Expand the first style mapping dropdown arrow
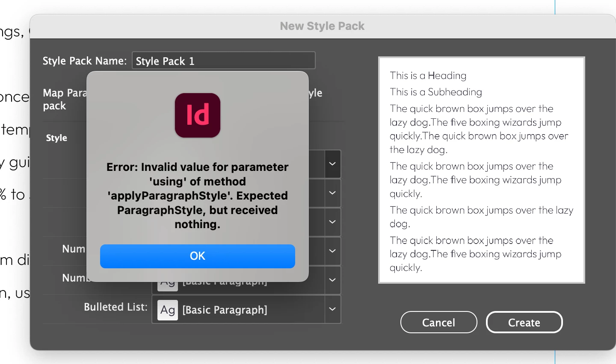 (332, 164)
